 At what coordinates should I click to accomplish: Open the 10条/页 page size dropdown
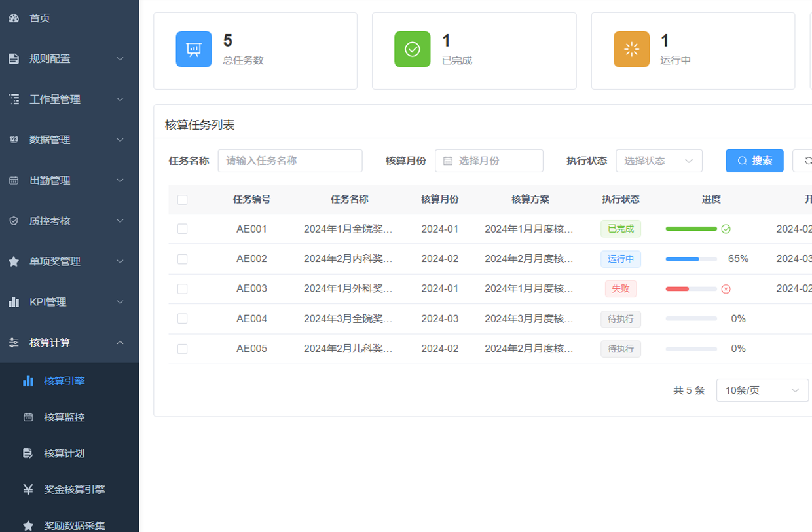tap(762, 390)
